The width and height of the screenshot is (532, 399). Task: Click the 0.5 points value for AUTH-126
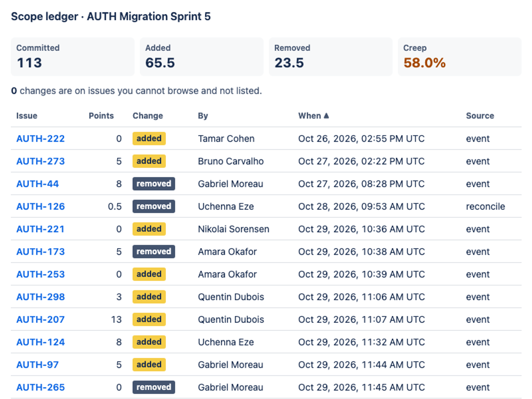point(115,207)
